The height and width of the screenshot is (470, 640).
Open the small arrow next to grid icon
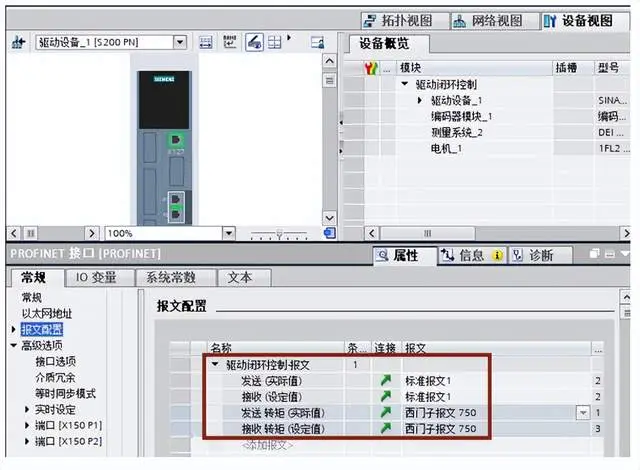point(289,38)
